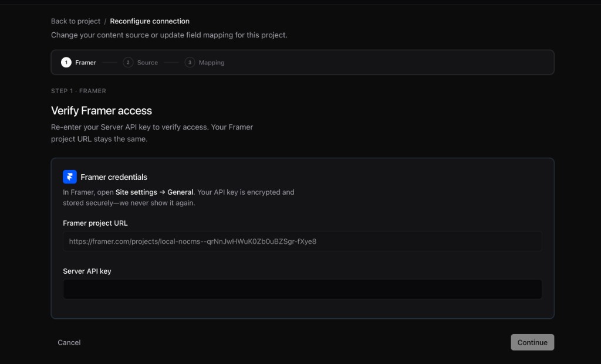
Task: Go back via 'Back to project' link
Action: point(76,21)
